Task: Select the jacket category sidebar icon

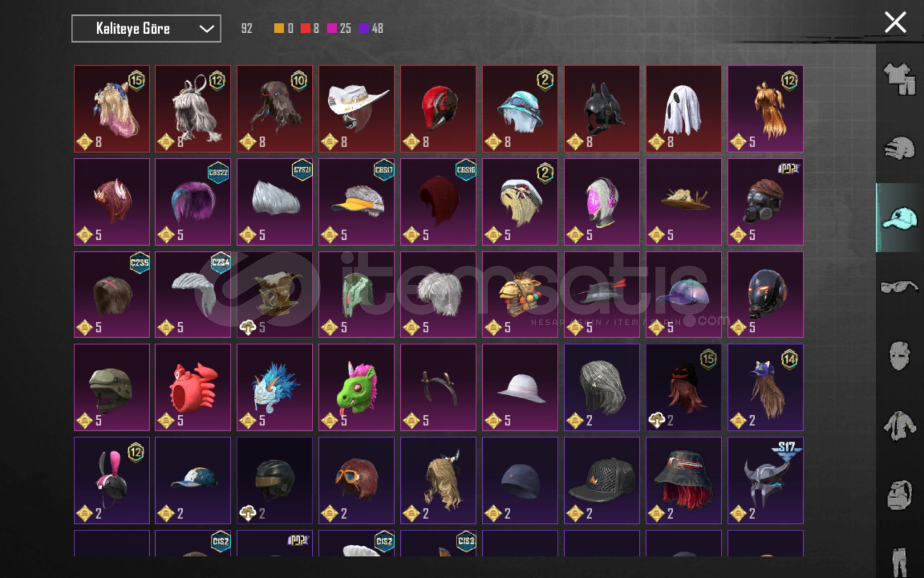Action: [899, 426]
